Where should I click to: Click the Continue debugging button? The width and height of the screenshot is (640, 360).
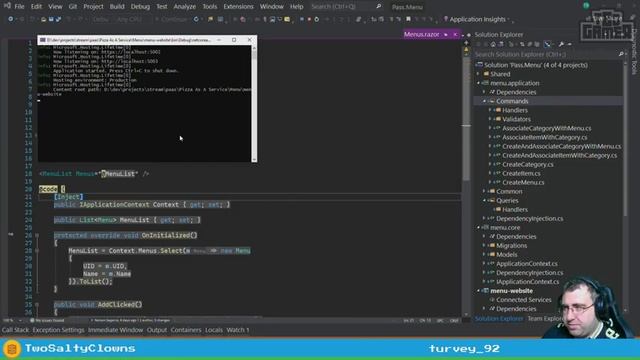pyautogui.click(x=171, y=19)
